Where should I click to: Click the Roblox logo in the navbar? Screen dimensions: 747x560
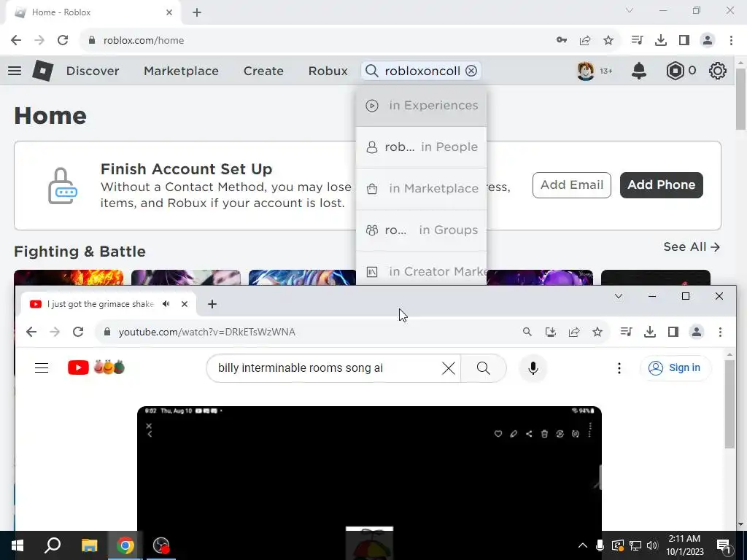coord(42,71)
